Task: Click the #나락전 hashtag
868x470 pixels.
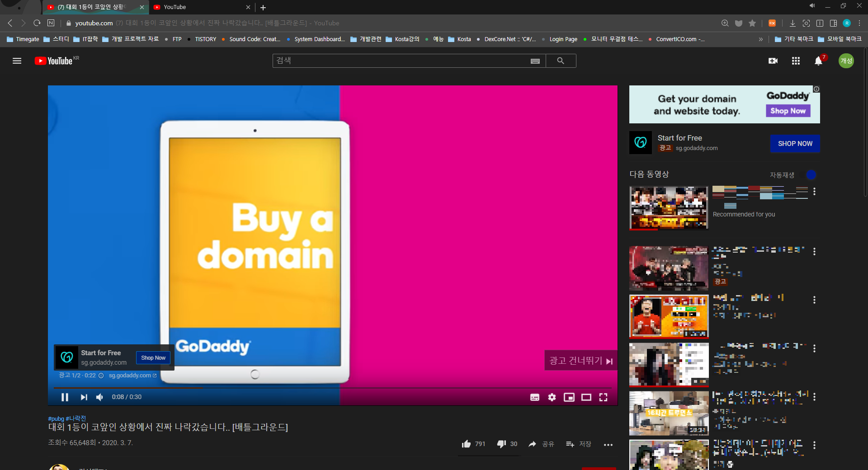Action: (x=76, y=419)
